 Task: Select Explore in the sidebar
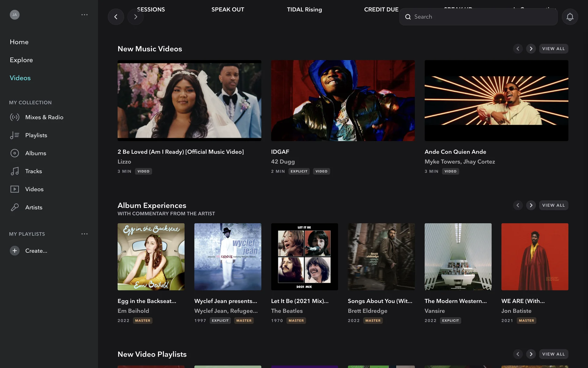[21, 60]
